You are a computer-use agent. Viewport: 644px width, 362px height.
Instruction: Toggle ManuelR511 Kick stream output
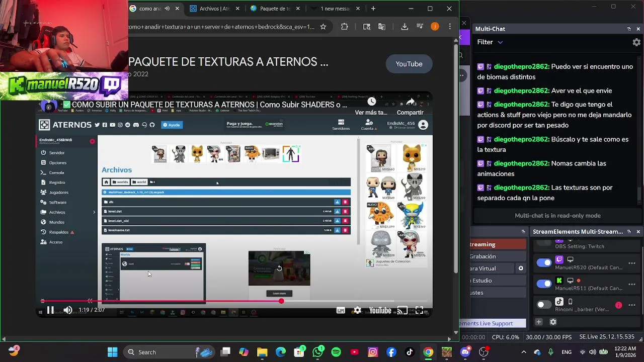click(x=544, y=284)
